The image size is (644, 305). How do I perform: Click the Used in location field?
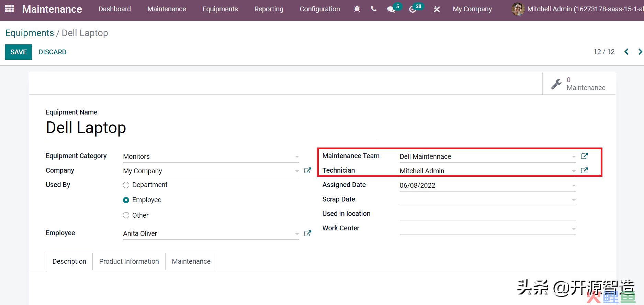[x=488, y=214]
